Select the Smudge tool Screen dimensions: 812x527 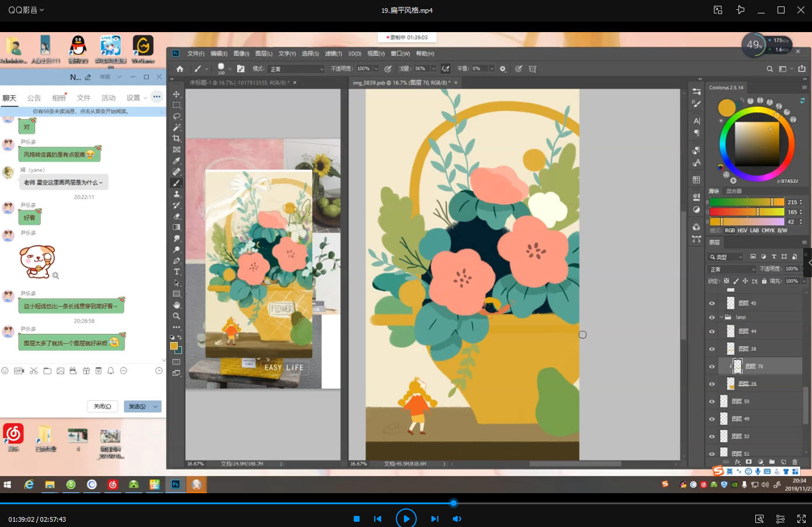176,238
